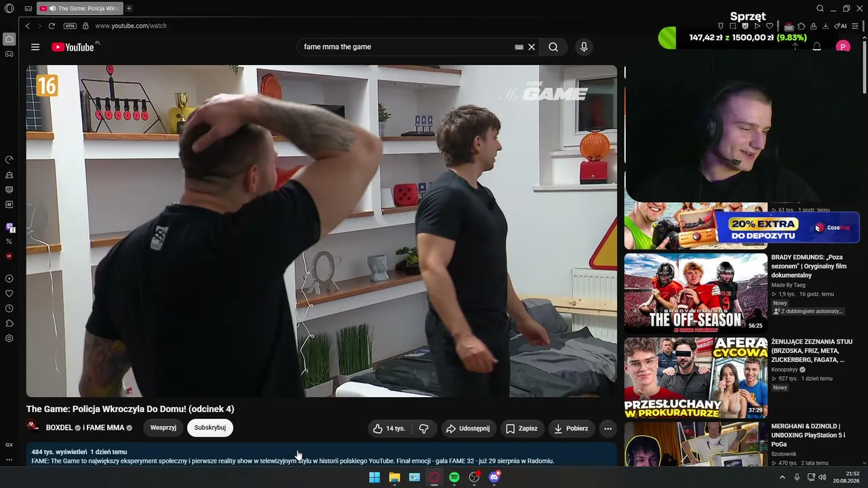This screenshot has width=868, height=488.
Task: Select the 'The Game: Policja Wkr...' tab
Action: pos(80,8)
